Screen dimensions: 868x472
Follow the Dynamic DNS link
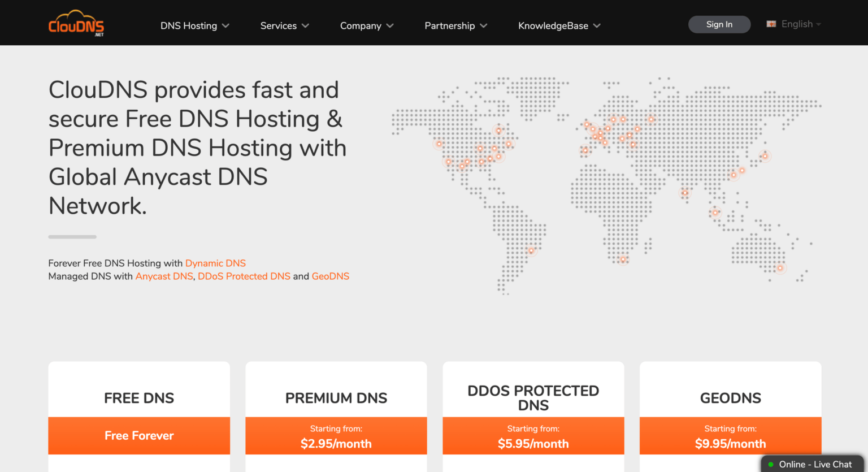tap(215, 263)
